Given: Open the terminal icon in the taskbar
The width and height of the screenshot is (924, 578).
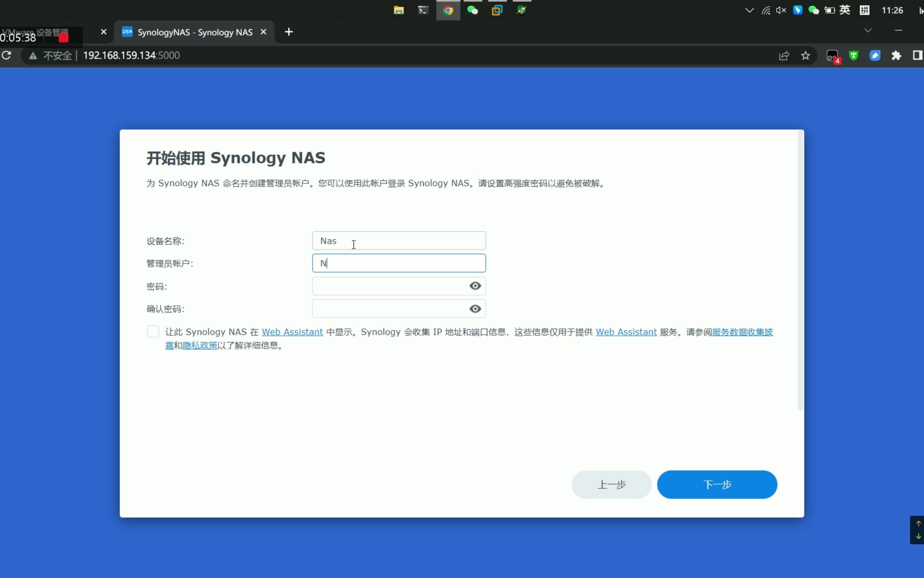Looking at the screenshot, I should point(423,10).
